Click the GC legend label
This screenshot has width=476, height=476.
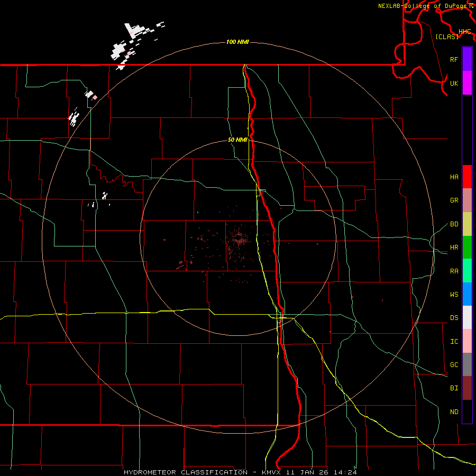point(454,365)
